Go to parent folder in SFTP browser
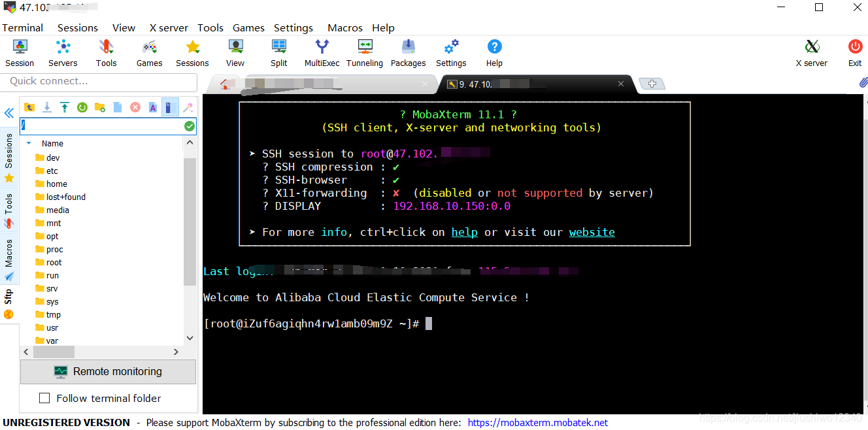This screenshot has width=868, height=430. 29,107
